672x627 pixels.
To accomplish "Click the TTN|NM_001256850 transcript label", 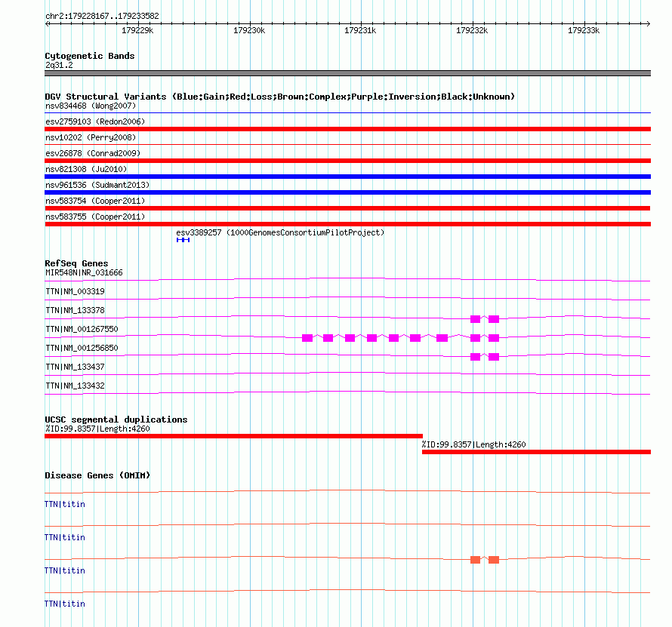I will tap(82, 348).
